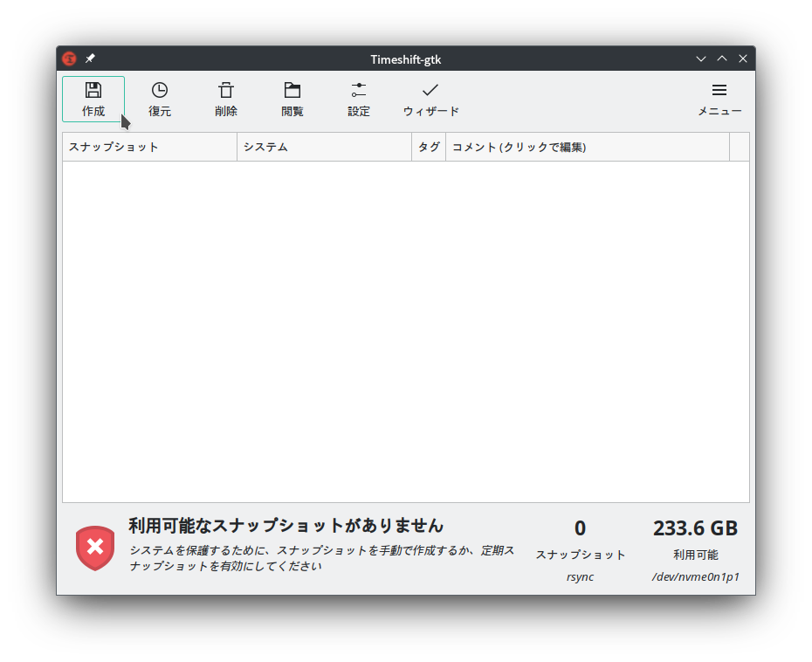
Task: Click the 233.6 GB available space value
Action: click(x=695, y=528)
